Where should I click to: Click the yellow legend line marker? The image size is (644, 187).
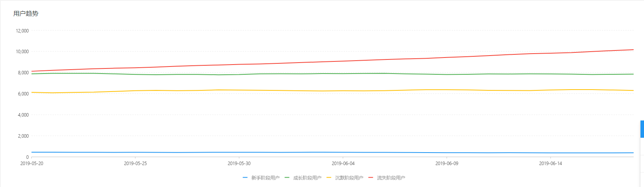point(329,178)
